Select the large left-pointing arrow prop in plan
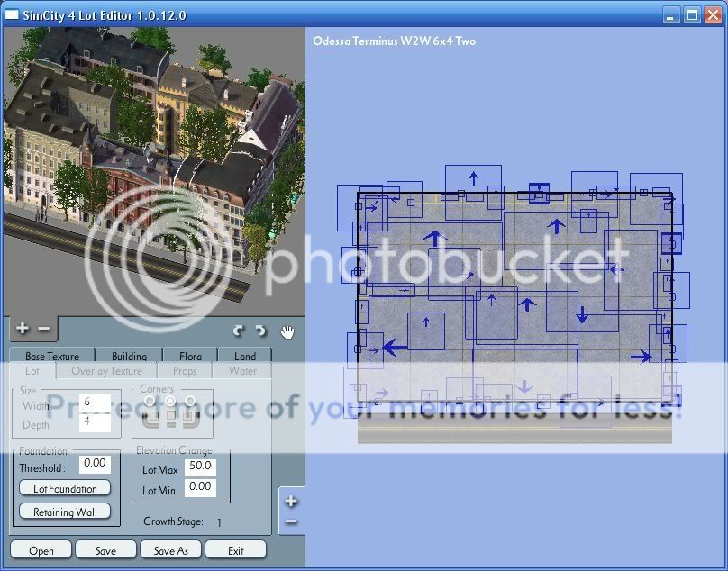The width and height of the screenshot is (728, 571). (396, 347)
